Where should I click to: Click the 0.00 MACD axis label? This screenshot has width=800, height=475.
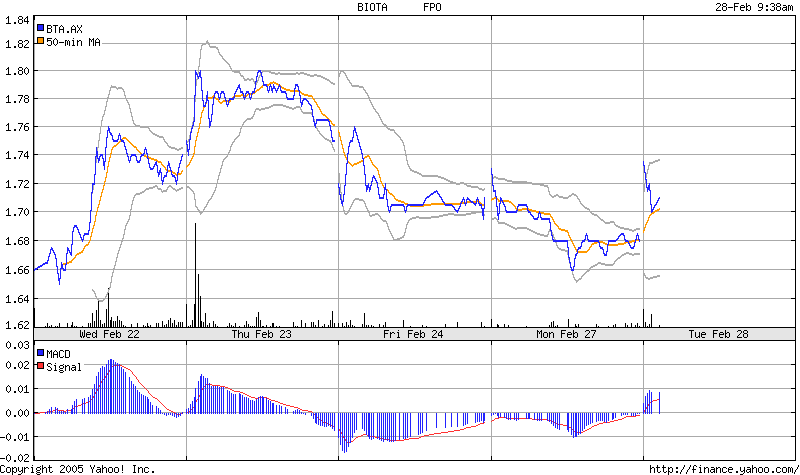[17, 413]
